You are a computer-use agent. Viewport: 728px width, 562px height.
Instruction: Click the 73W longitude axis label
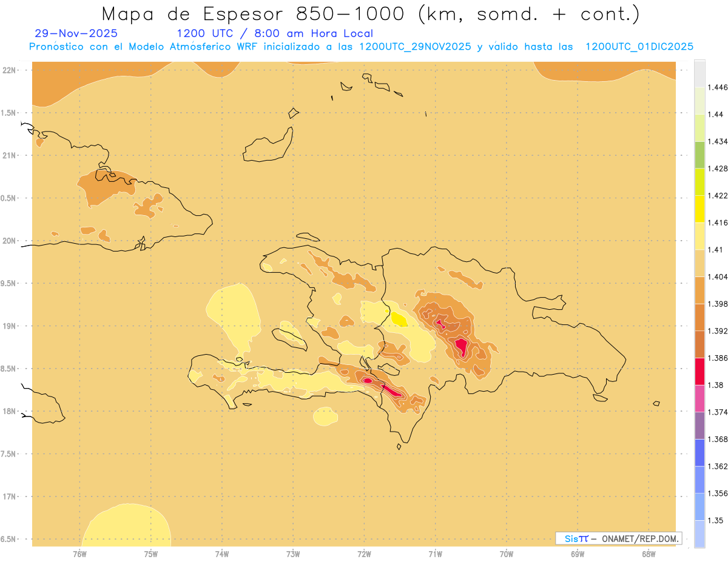(x=293, y=554)
